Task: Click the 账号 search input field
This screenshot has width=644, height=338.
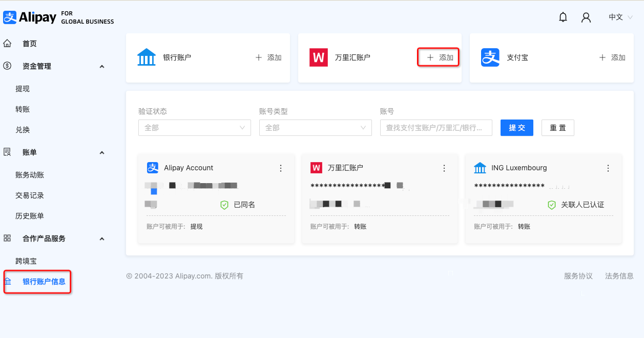Action: point(435,127)
